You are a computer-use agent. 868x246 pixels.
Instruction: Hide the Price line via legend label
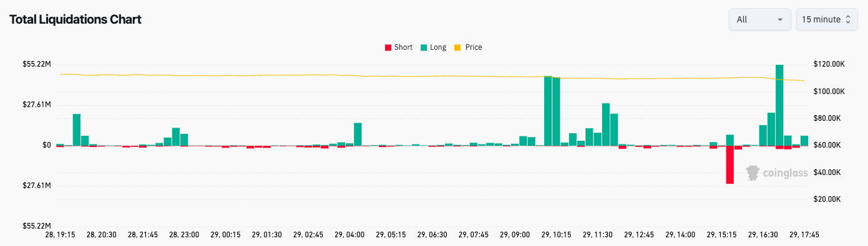pyautogui.click(x=474, y=47)
